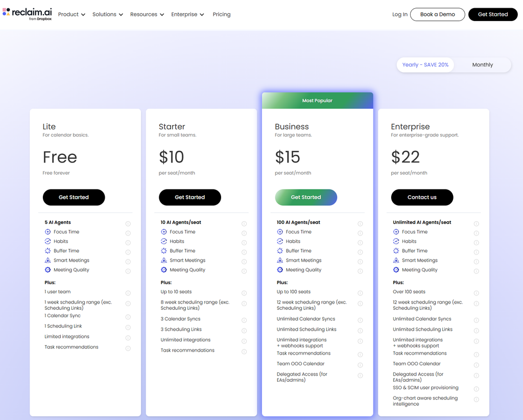
Task: Open info for 3 Calendar Syncs
Action: [x=244, y=320]
